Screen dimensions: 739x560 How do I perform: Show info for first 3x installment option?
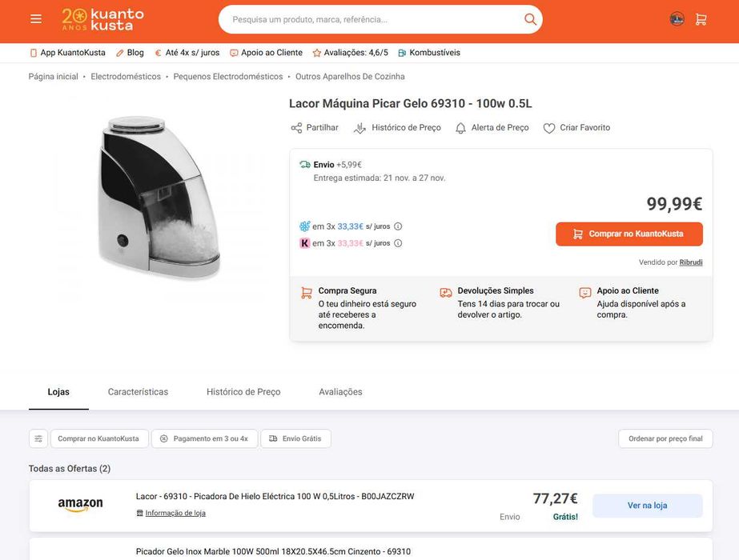coord(398,226)
